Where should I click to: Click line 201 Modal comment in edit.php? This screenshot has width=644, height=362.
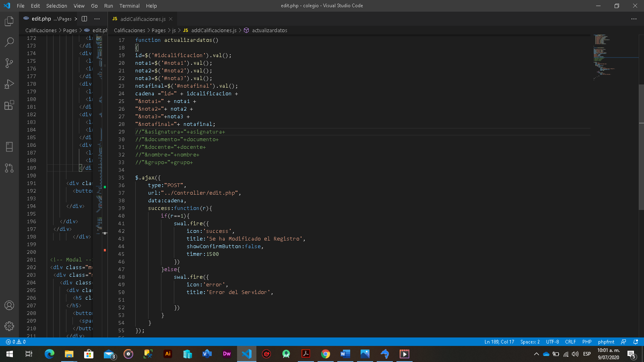click(x=71, y=259)
